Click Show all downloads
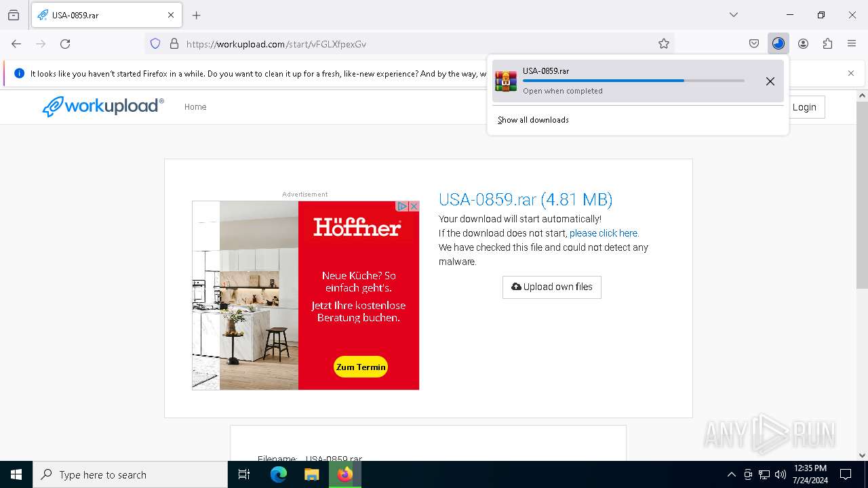The image size is (868, 488). (533, 120)
